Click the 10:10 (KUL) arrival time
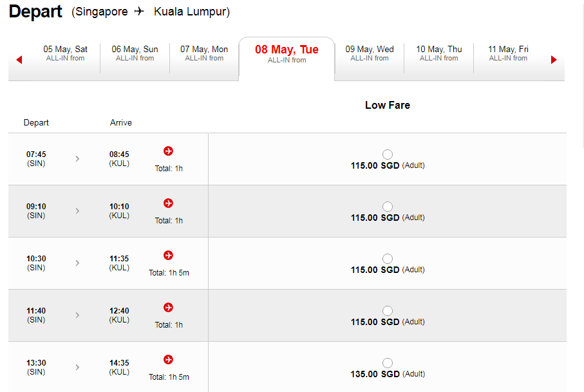This screenshot has height=392, width=584. (119, 210)
